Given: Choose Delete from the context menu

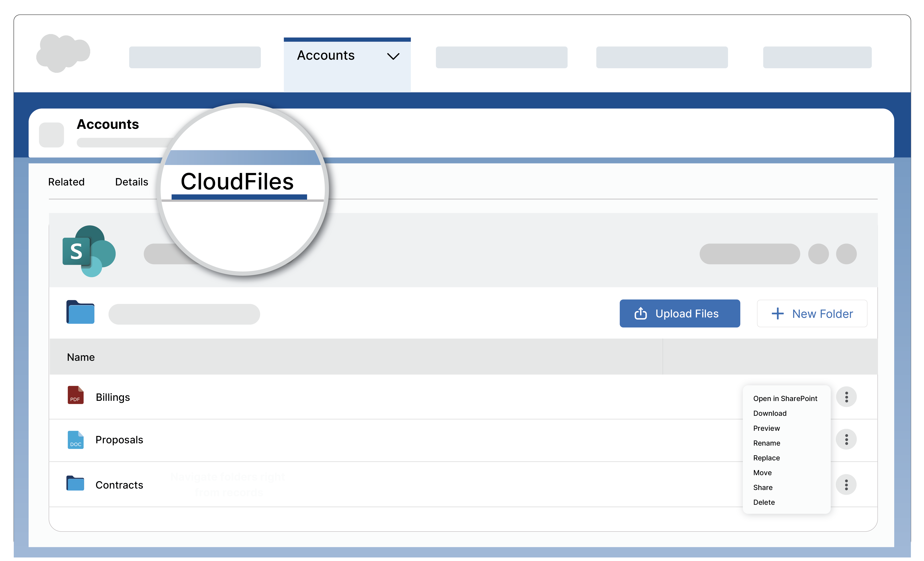Looking at the screenshot, I should point(764,502).
